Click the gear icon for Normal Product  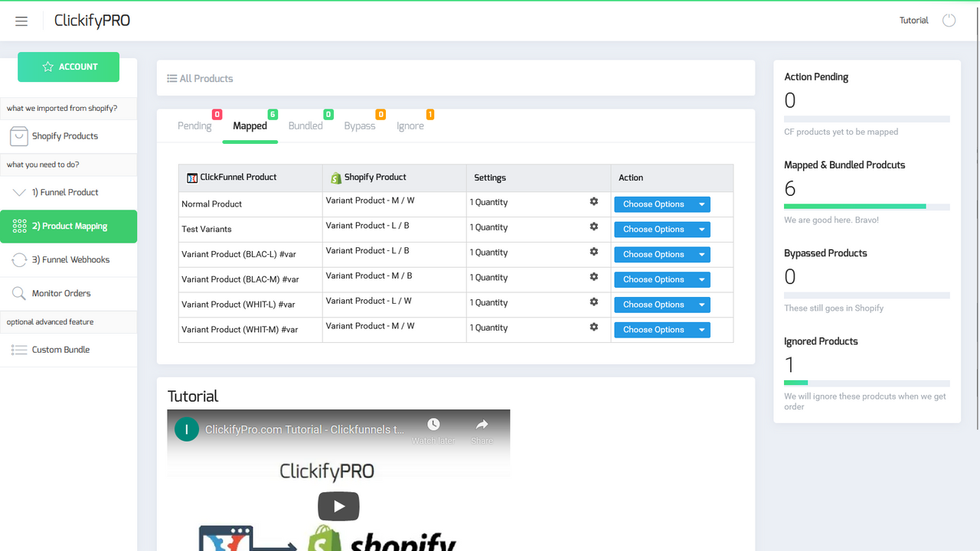593,200
